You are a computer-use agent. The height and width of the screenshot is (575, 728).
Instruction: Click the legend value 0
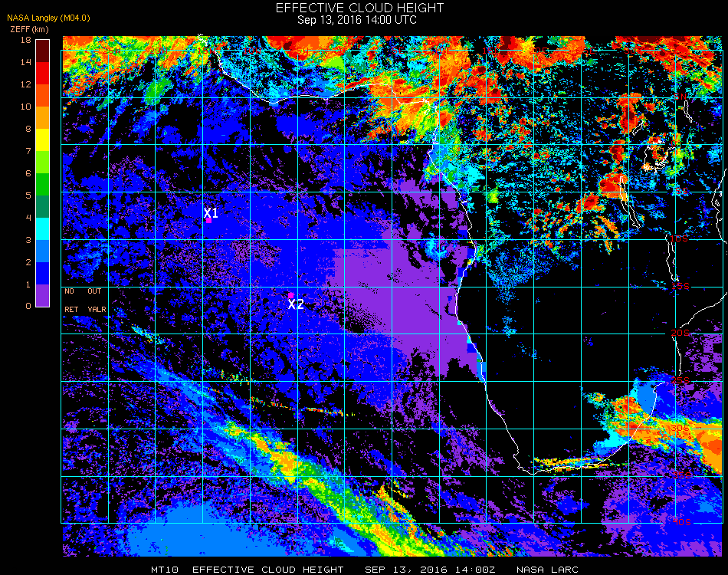pyautogui.click(x=28, y=306)
